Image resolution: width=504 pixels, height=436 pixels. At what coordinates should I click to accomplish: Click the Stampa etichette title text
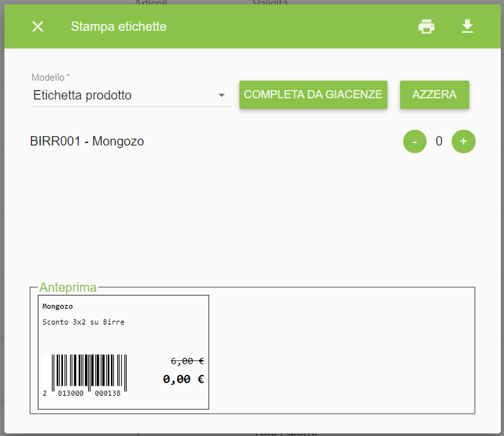[x=118, y=26]
